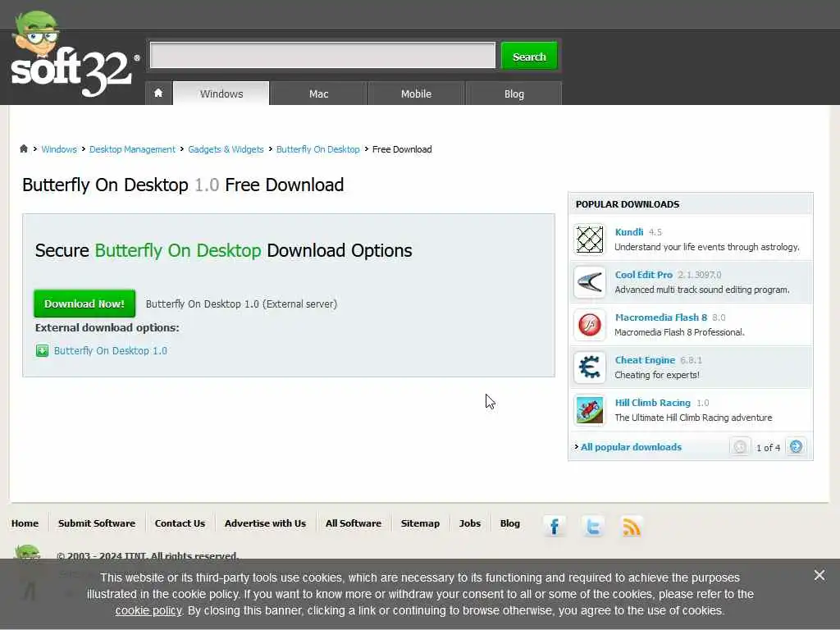Viewport: 840px width, 630px height.
Task: Open the Contact Us footer link
Action: coord(180,523)
